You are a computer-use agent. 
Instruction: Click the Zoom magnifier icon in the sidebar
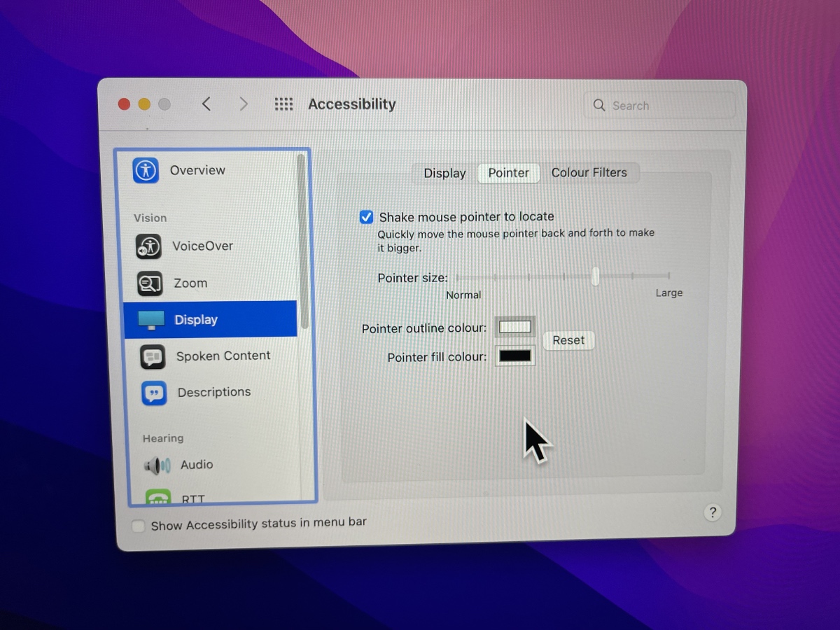150,283
